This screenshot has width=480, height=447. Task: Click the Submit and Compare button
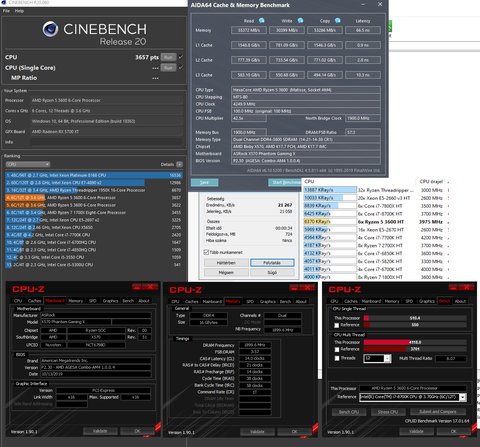coord(438,412)
